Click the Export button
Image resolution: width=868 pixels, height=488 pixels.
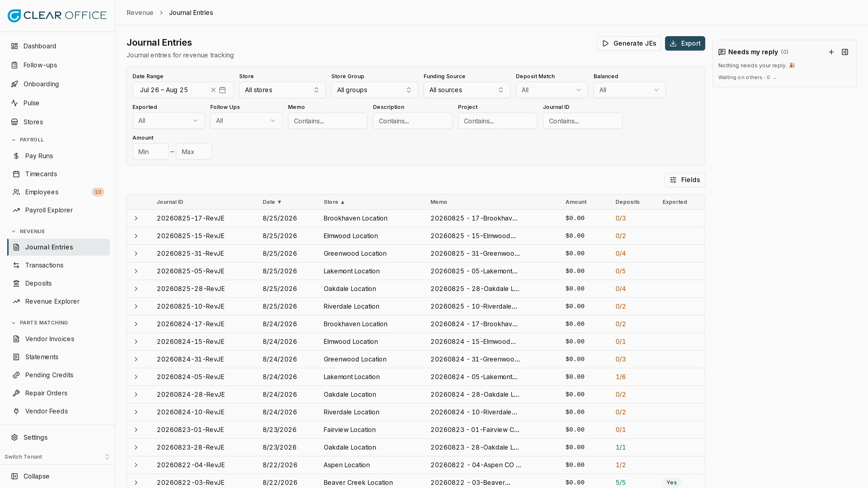pyautogui.click(x=685, y=43)
